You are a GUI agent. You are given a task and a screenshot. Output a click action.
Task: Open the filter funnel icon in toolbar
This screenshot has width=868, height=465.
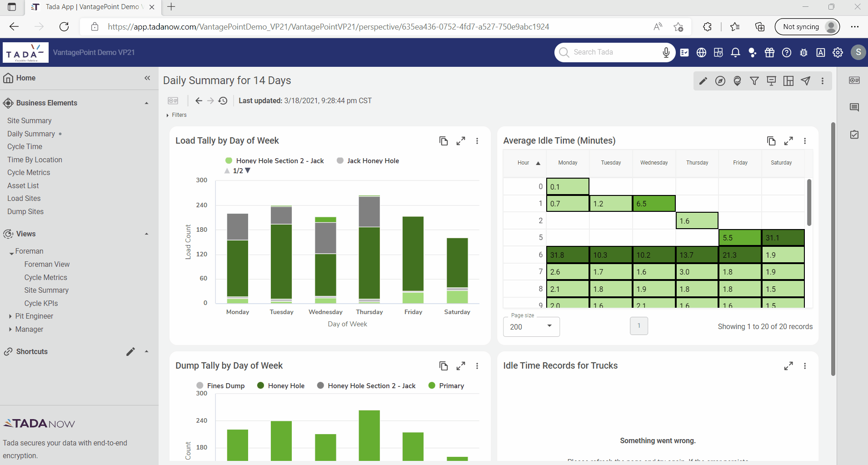point(754,81)
